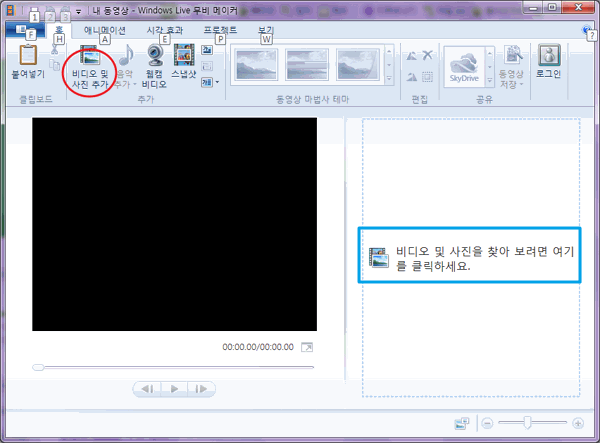Click the add Caption icon

207,66
